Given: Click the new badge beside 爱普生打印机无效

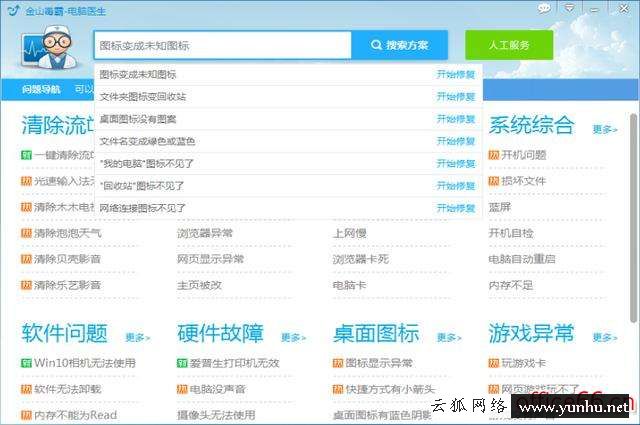Looking at the screenshot, I should click(182, 363).
